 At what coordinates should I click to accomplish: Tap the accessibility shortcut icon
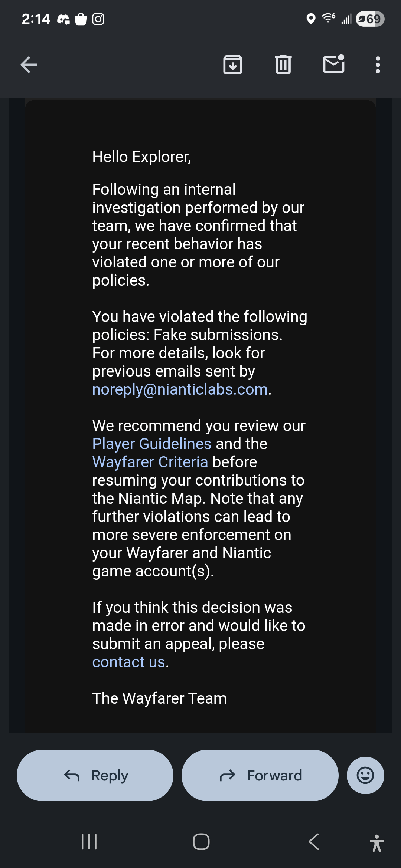click(x=376, y=843)
